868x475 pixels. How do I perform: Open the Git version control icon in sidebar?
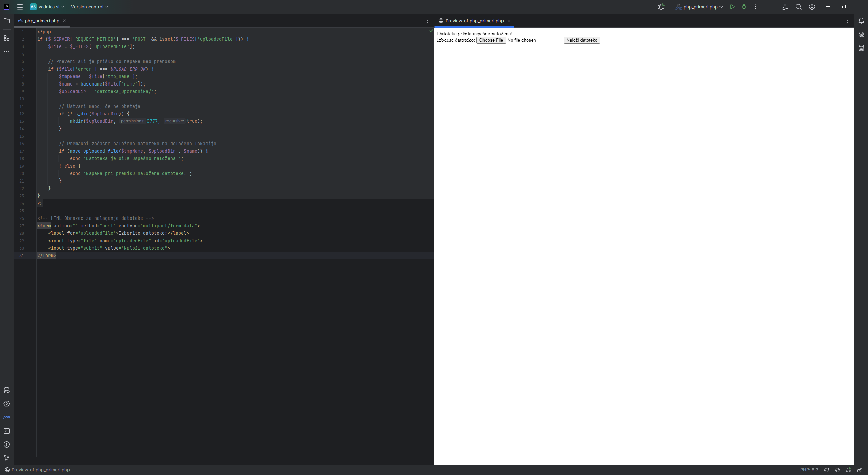click(7, 458)
